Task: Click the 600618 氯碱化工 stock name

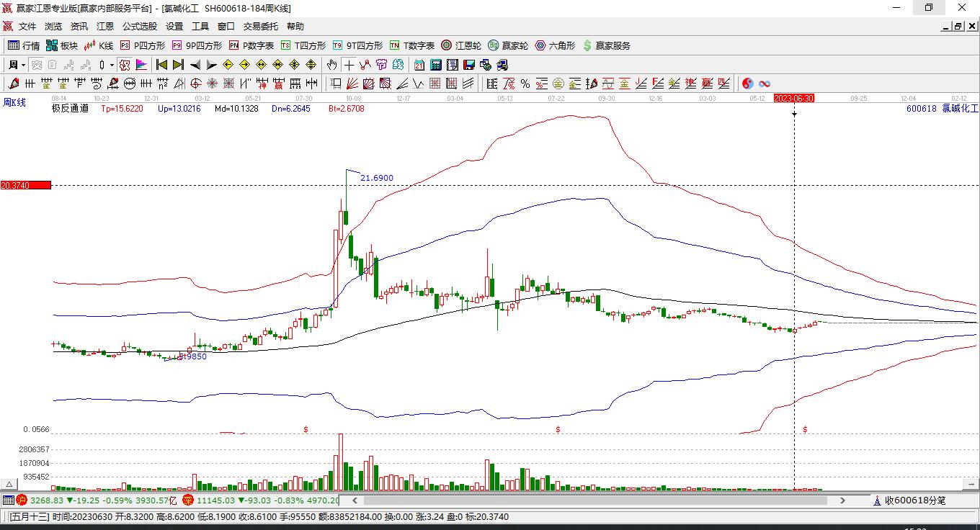Action: [943, 109]
